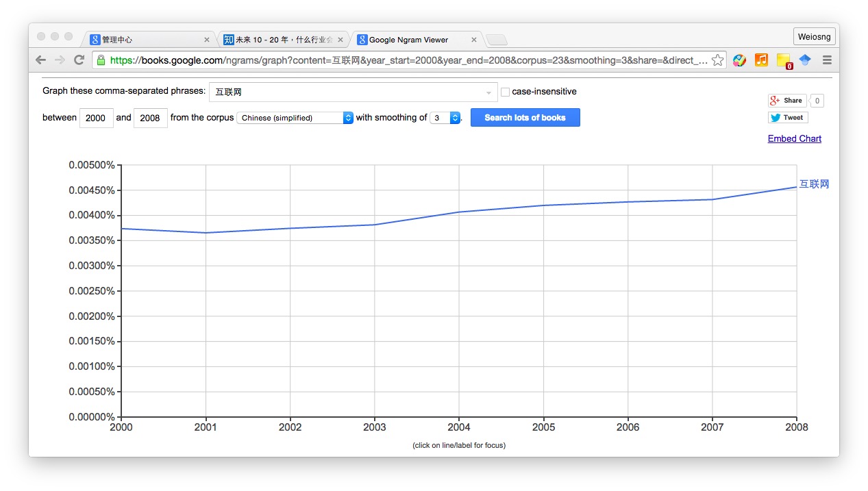Open the Chinese (simplified) corpus dropdown
The width and height of the screenshot is (868, 491).
pos(295,118)
